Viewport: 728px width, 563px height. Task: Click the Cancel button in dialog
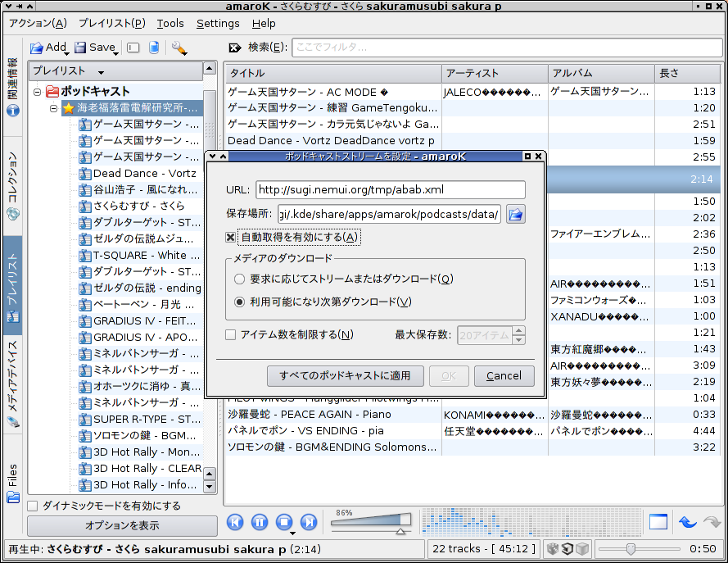tap(504, 376)
